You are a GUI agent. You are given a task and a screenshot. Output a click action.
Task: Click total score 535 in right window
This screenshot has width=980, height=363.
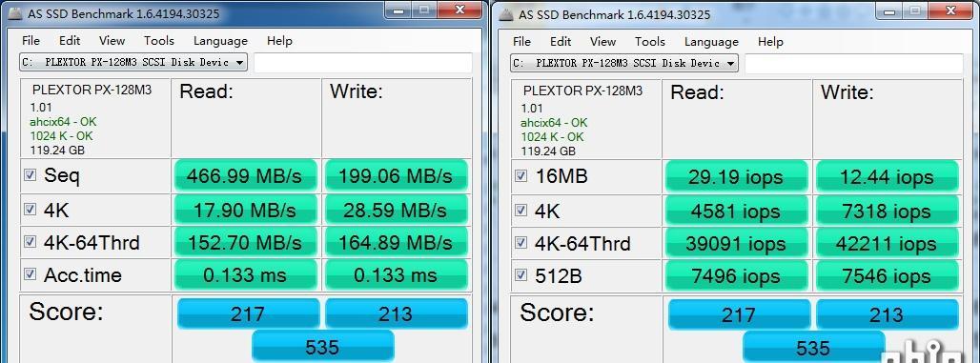pos(814,348)
